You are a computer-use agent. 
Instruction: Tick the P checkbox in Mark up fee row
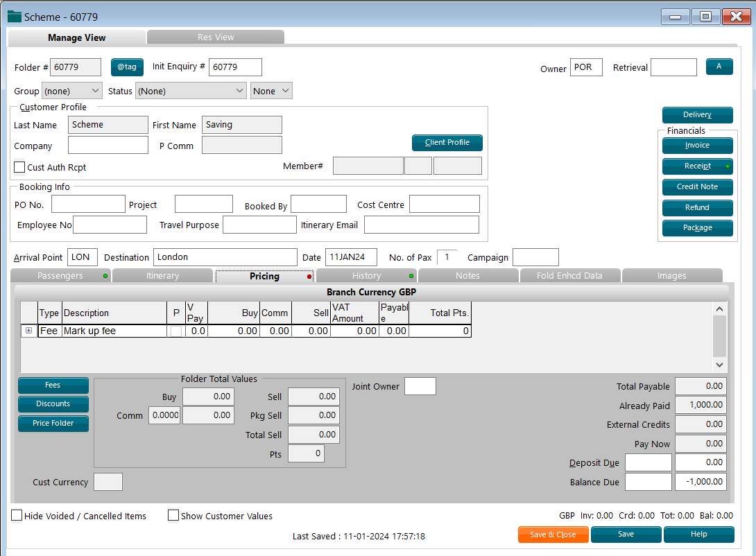tap(176, 331)
